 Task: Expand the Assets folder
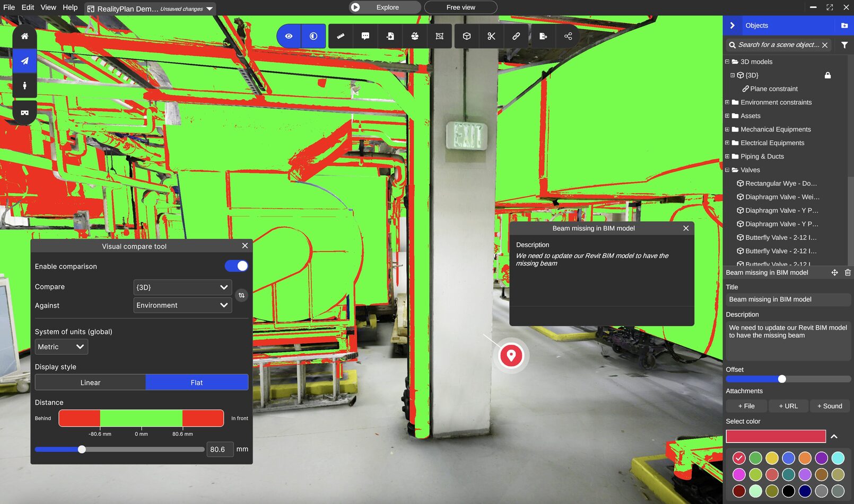click(727, 116)
